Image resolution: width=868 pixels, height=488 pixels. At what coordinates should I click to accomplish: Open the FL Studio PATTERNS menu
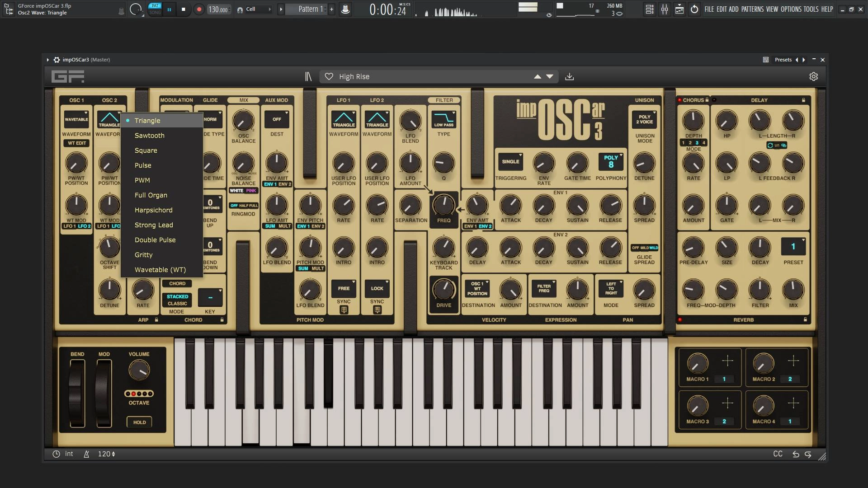tap(753, 9)
